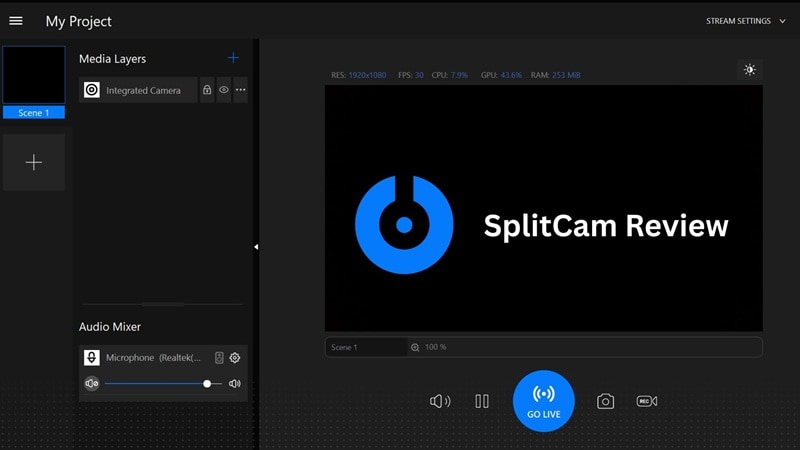Toggle the brightness theme icon
The height and width of the screenshot is (450, 800).
(x=749, y=69)
